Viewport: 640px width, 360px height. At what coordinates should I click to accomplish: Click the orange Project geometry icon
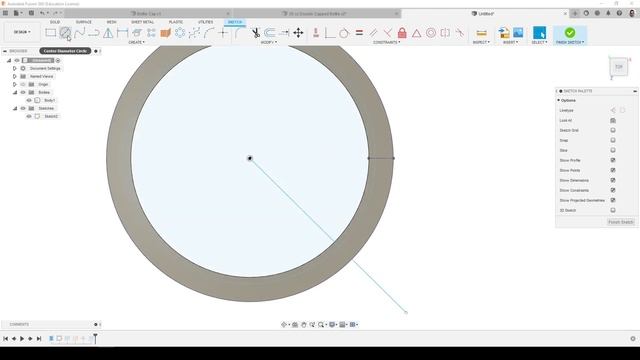pos(165,33)
